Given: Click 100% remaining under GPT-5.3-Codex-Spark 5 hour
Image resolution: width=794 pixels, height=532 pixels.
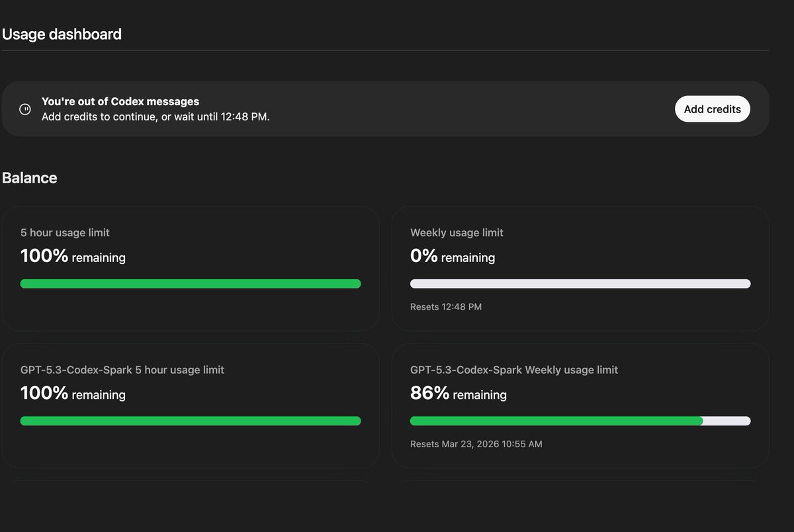Looking at the screenshot, I should tap(73, 394).
